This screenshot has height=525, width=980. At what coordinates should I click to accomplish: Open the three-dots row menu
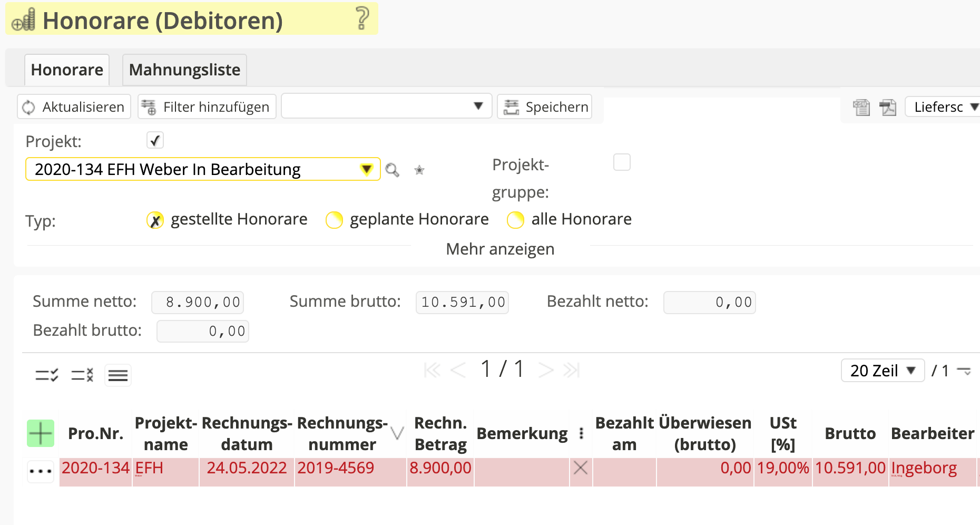tap(41, 471)
